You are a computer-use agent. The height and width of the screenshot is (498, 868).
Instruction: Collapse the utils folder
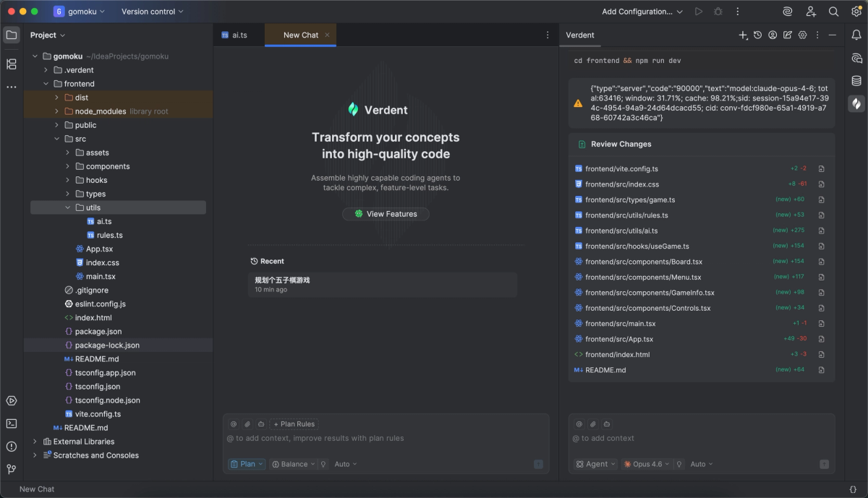tap(68, 207)
